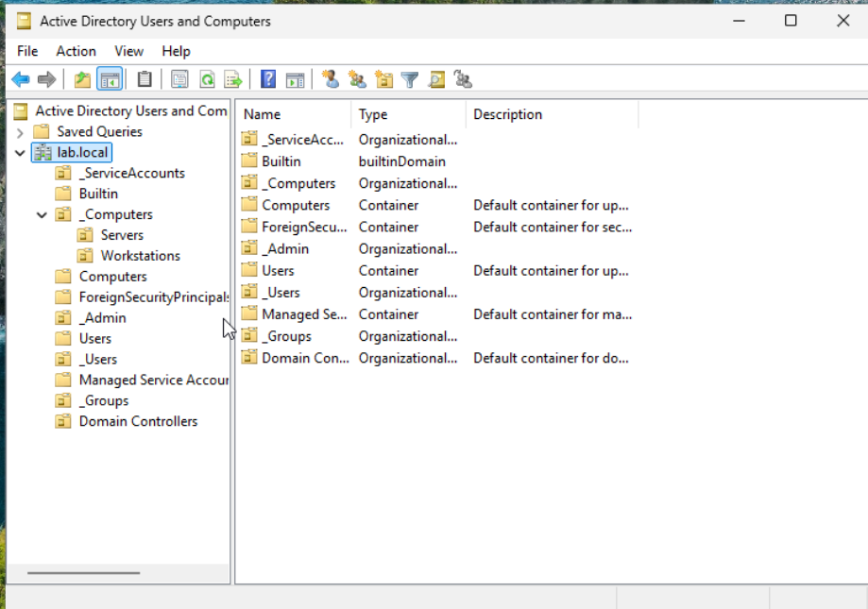Click the Up One Level folder icon
The height and width of the screenshot is (609, 868).
(81, 78)
